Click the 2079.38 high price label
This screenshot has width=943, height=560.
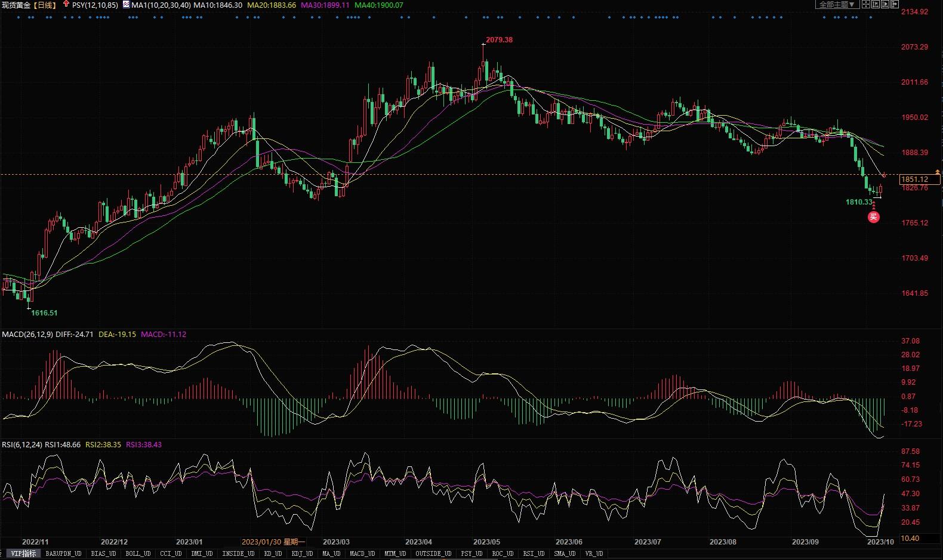[499, 40]
